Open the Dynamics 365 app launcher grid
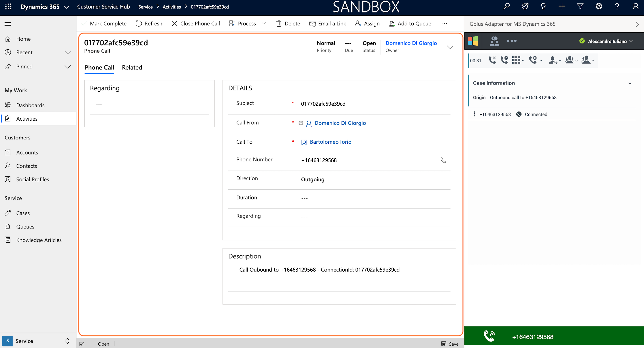644x348 pixels. point(8,7)
